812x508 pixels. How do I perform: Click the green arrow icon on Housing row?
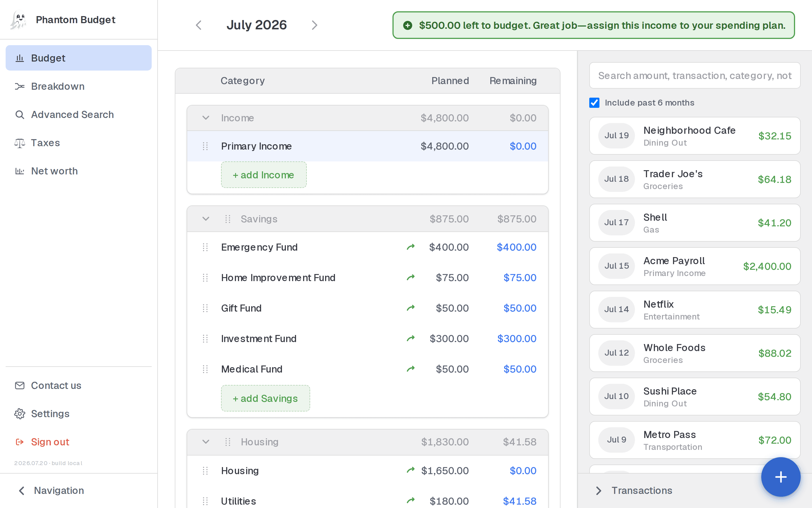coord(411,470)
